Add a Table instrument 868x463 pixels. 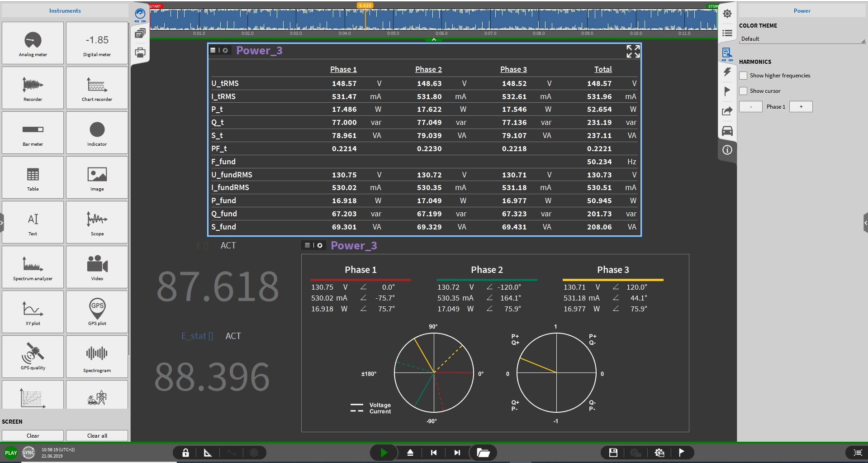coord(33,177)
